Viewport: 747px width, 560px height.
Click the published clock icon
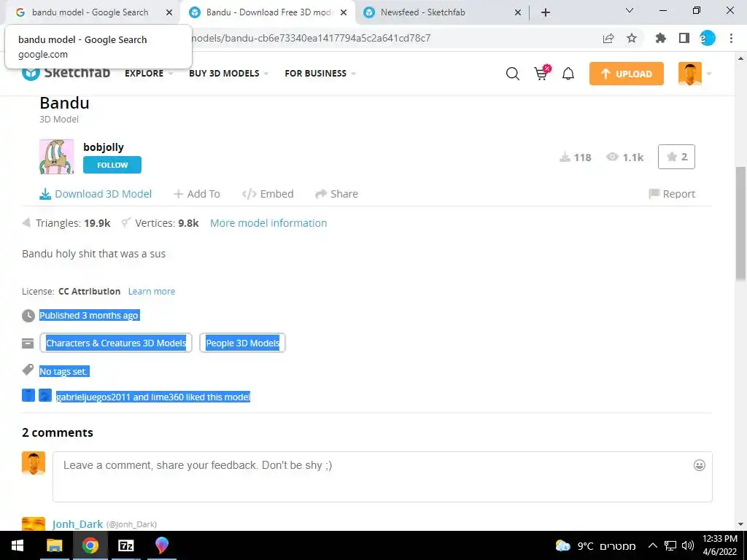pyautogui.click(x=28, y=315)
